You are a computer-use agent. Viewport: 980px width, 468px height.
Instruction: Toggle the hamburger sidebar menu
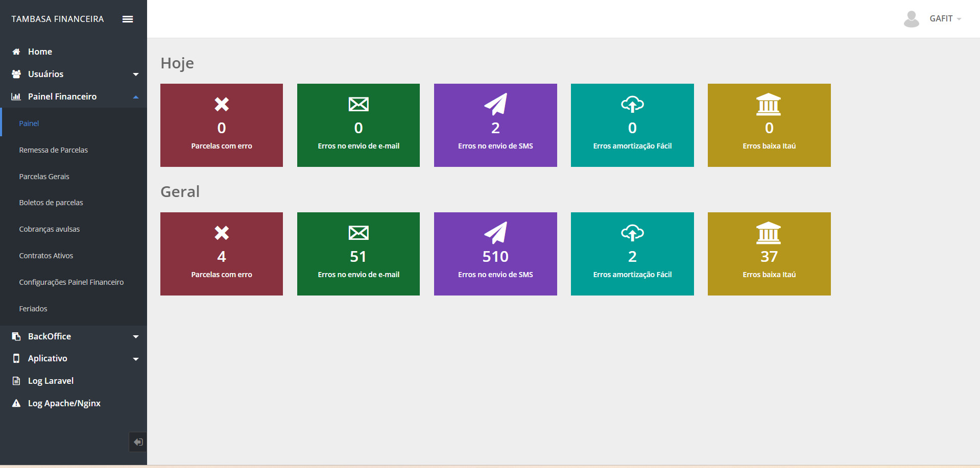128,19
